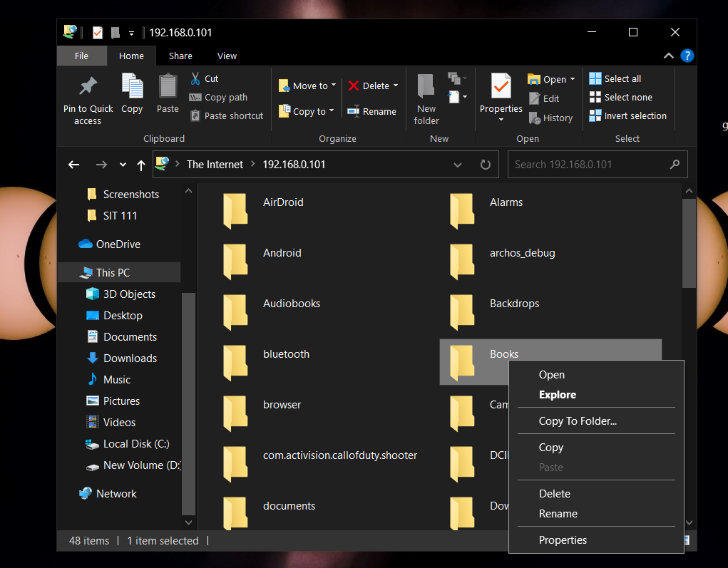Open History in the ribbon
This screenshot has height=568, width=728.
pyautogui.click(x=550, y=118)
